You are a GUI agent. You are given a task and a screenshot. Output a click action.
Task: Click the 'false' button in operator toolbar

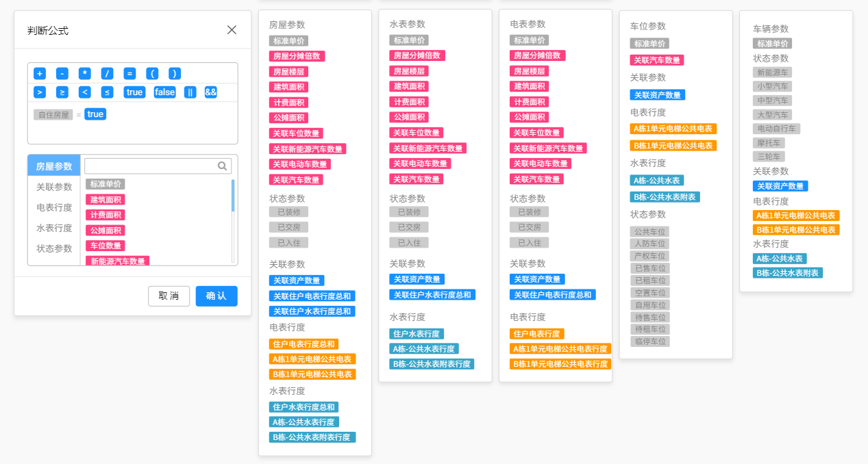point(164,92)
